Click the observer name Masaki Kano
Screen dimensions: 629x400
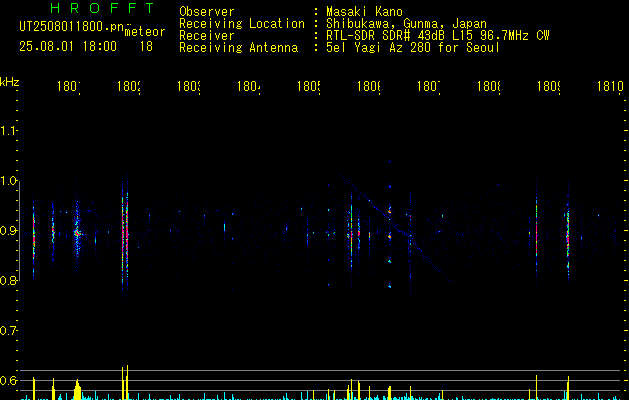[364, 12]
